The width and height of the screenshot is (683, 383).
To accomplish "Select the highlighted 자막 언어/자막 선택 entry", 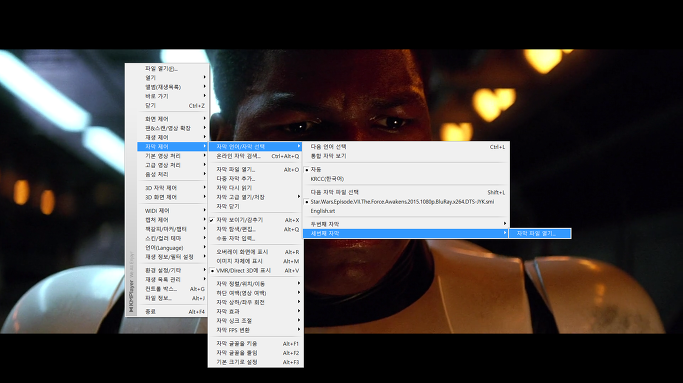I will coord(256,146).
